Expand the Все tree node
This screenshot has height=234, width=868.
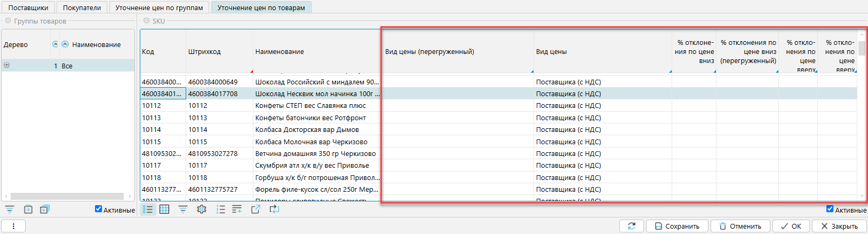point(7,65)
